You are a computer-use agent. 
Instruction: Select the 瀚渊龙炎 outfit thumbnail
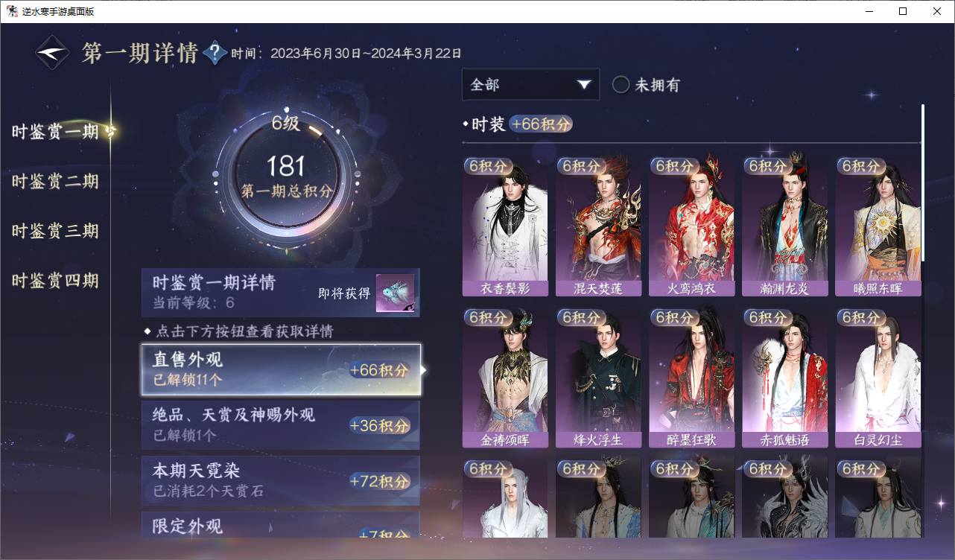pos(784,226)
